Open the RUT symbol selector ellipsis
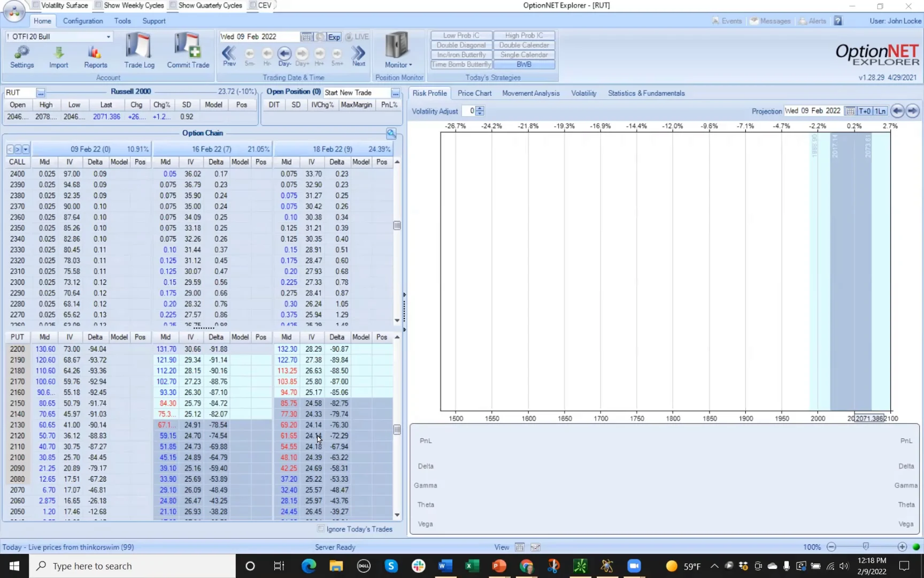This screenshot has height=578, width=924. tap(41, 93)
